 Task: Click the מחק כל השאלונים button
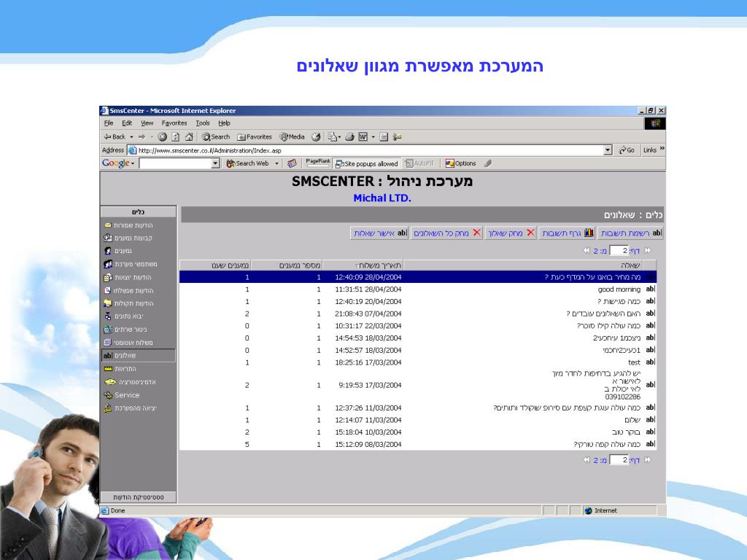(x=447, y=233)
